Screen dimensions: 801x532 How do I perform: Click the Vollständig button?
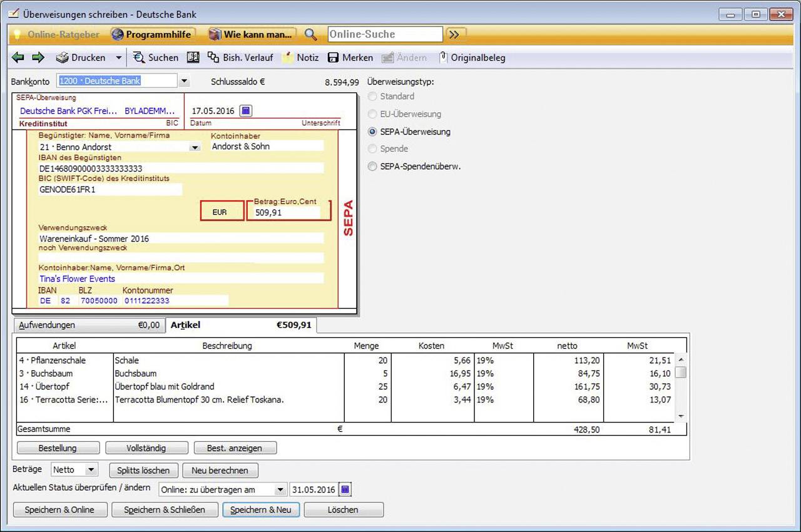[x=147, y=448]
